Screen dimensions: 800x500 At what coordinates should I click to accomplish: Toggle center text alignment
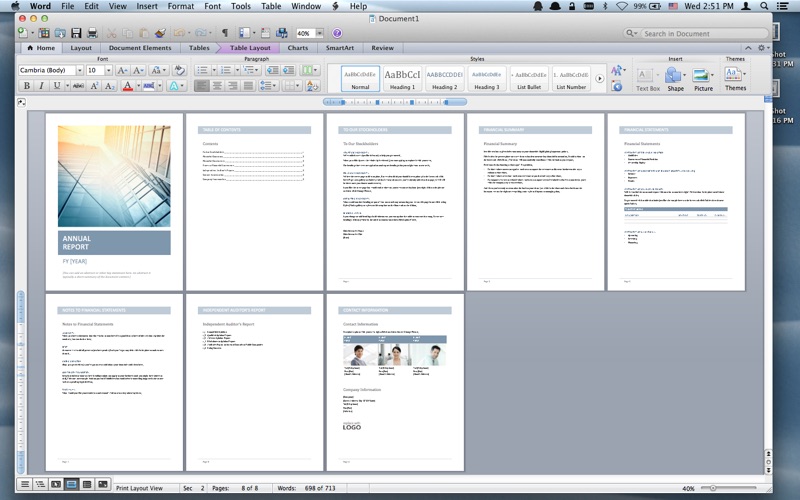(217, 86)
